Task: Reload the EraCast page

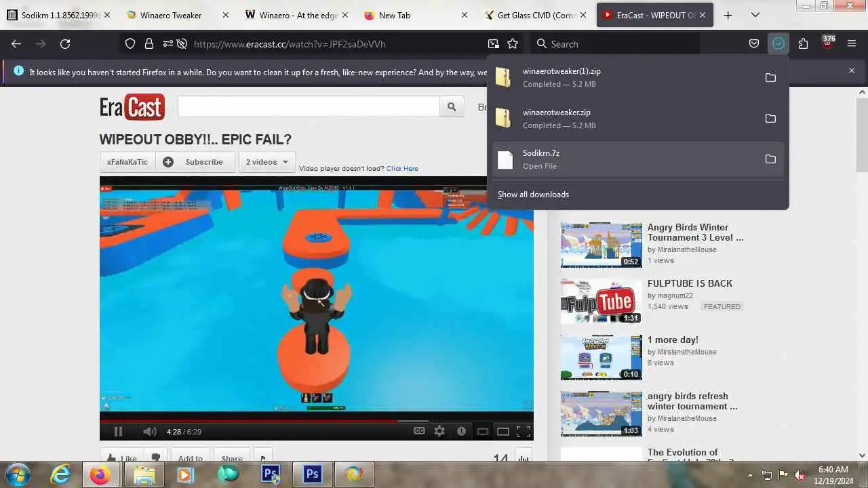Action: (x=65, y=43)
